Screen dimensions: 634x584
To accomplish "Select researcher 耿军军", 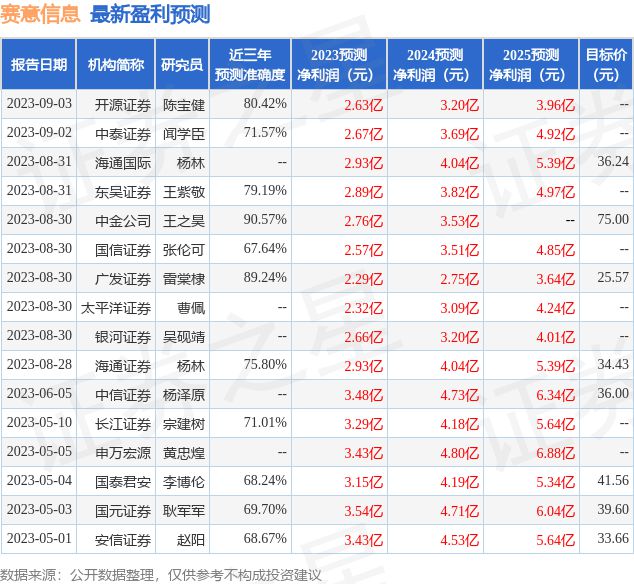I will click(x=184, y=511).
